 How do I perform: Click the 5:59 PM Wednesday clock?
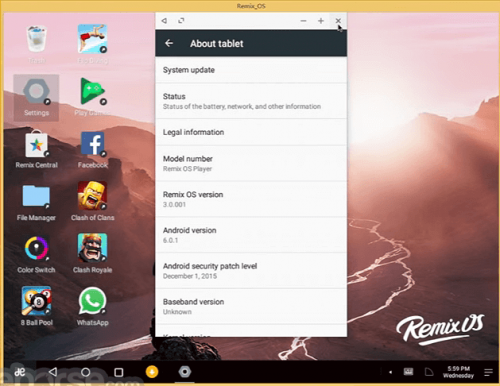coord(458,372)
